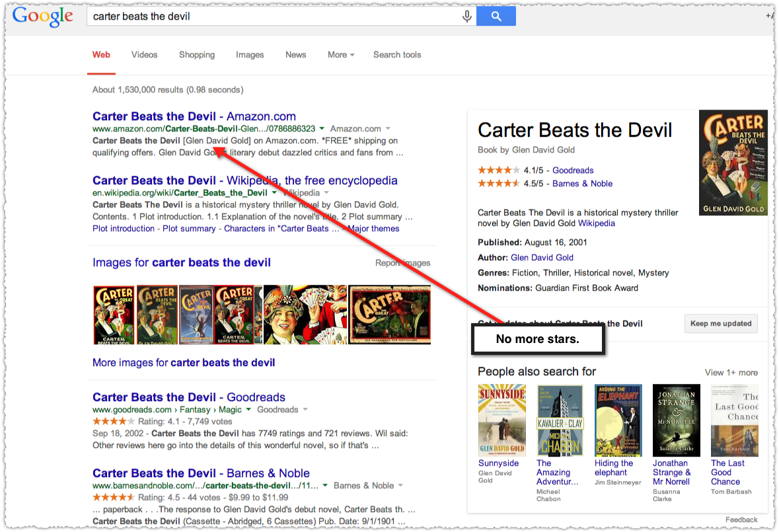The width and height of the screenshot is (779, 532).
Task: Open the Wikipedia link in book description
Action: click(x=596, y=223)
